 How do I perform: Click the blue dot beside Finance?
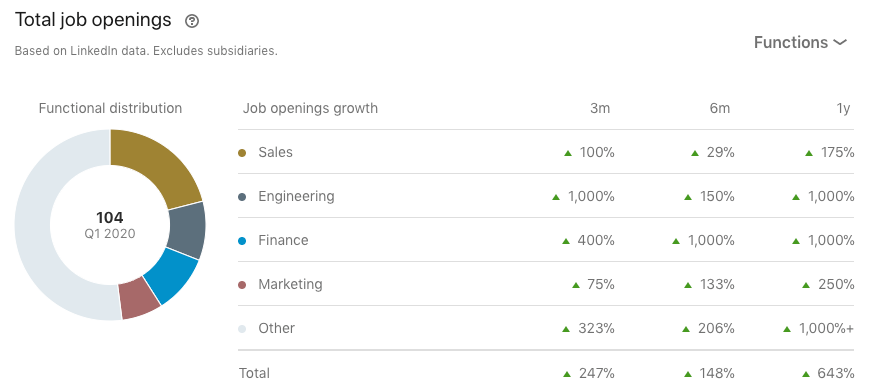242,241
